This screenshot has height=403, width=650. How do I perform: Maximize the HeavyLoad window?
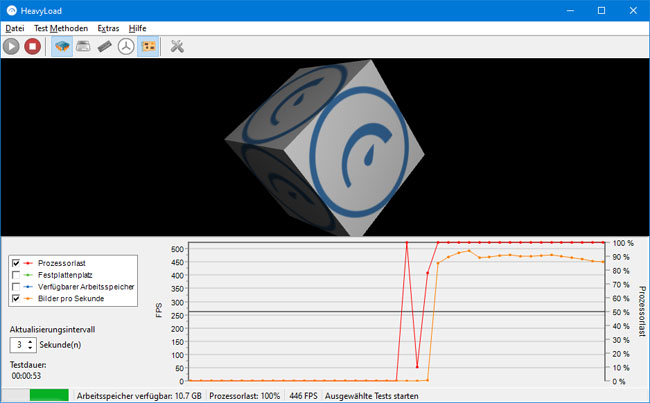tap(601, 11)
